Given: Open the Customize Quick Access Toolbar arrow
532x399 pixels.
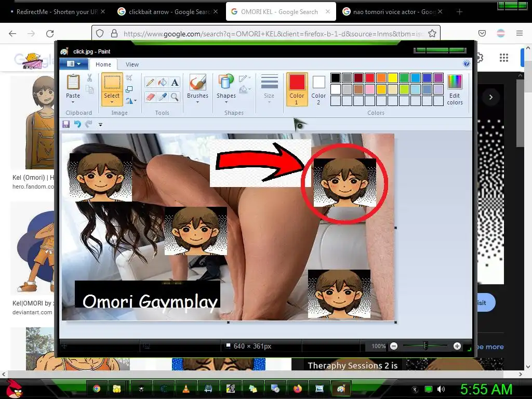Looking at the screenshot, I should (x=100, y=125).
